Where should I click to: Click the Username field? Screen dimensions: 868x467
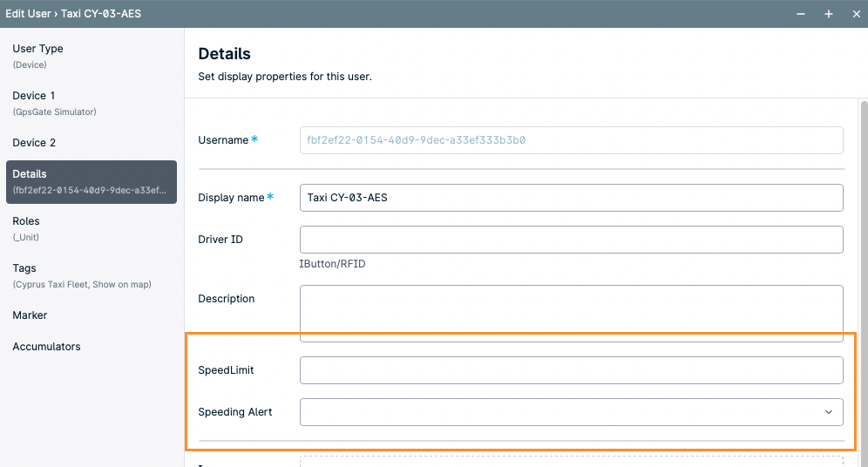(x=572, y=140)
